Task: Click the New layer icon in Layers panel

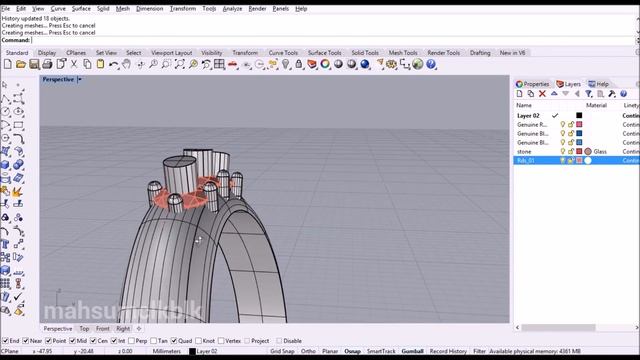Action: [x=520, y=94]
